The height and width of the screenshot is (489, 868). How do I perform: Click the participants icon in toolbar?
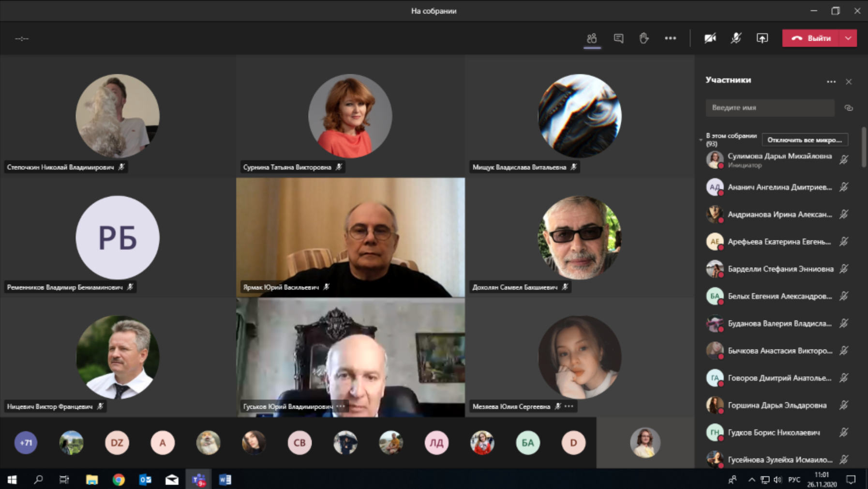coord(592,38)
